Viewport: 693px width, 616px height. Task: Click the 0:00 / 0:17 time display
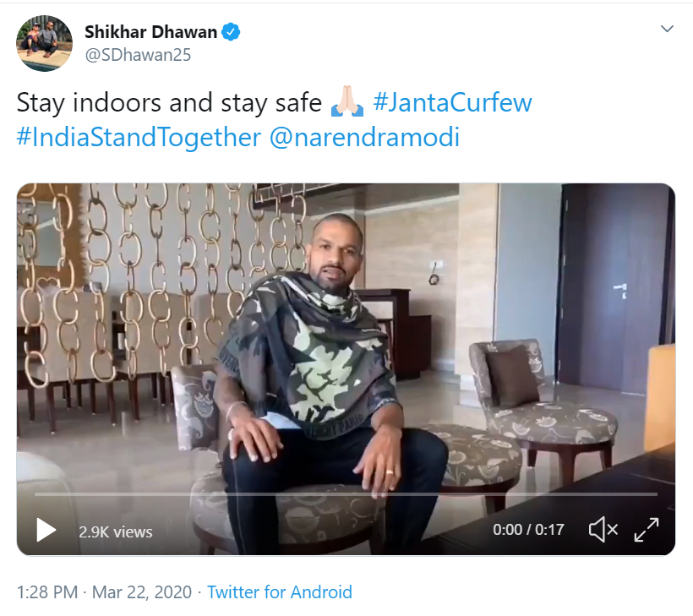click(x=528, y=530)
